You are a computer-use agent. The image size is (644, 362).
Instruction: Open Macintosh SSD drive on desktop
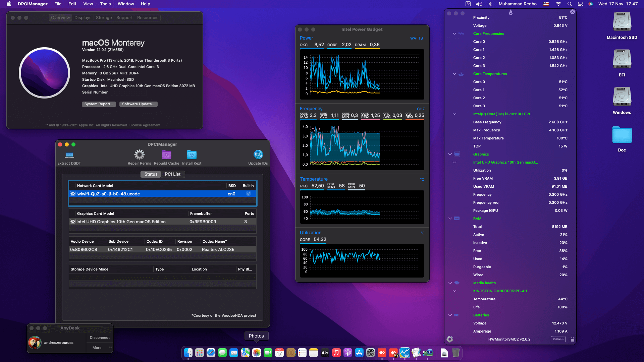tap(622, 22)
